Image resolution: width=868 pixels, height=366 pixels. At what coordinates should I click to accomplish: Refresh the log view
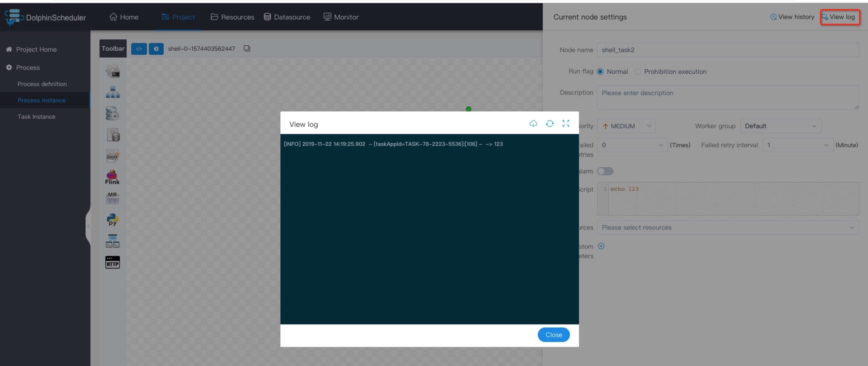550,123
